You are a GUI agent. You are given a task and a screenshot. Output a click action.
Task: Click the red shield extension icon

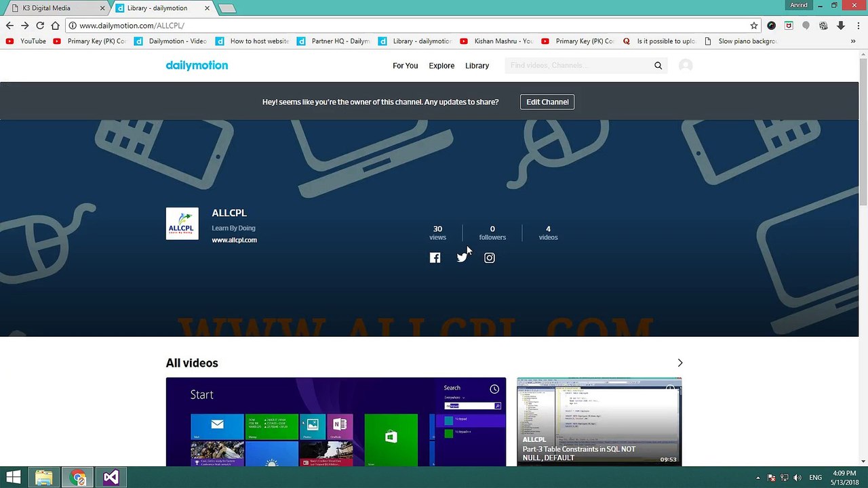[789, 26]
